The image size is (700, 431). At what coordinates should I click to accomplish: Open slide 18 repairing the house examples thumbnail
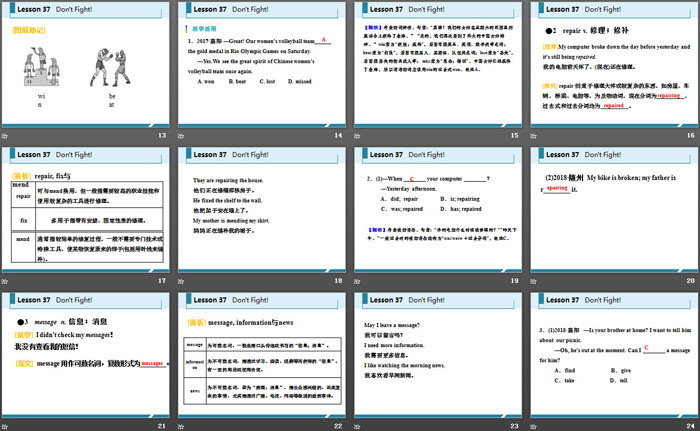click(x=262, y=209)
